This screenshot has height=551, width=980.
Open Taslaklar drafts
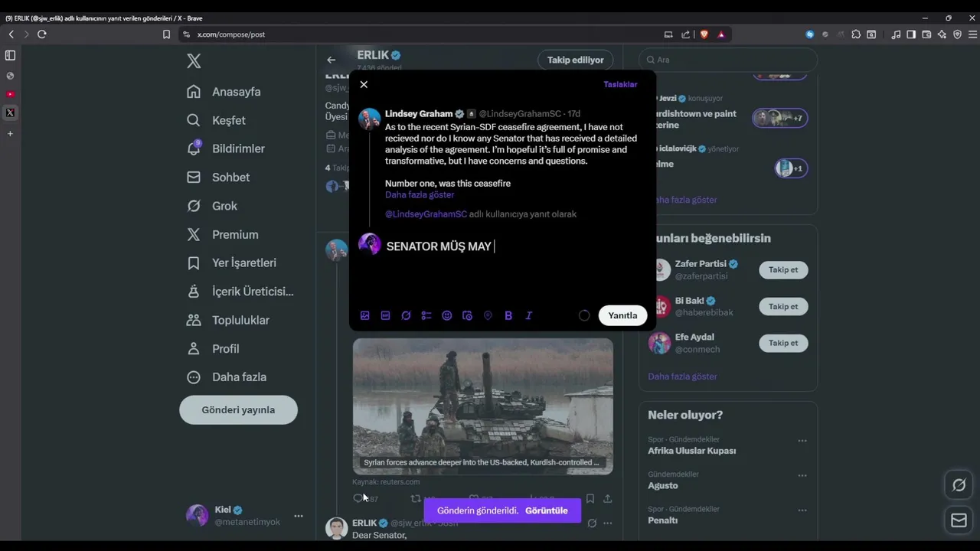620,85
